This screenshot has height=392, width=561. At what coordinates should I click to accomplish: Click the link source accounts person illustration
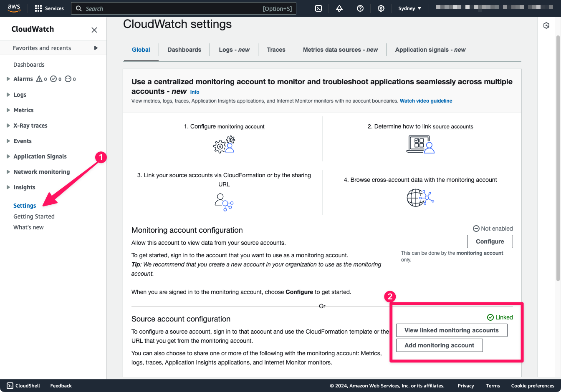[x=224, y=202]
